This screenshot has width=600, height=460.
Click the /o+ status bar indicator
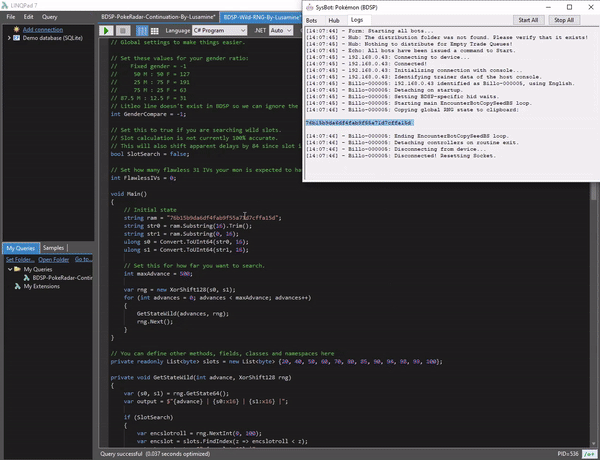click(589, 454)
